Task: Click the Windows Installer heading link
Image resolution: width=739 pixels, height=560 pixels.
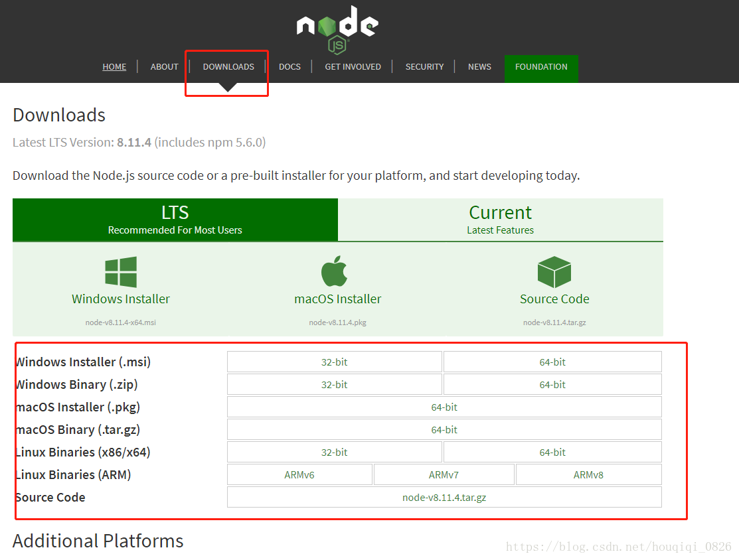Action: click(x=121, y=299)
